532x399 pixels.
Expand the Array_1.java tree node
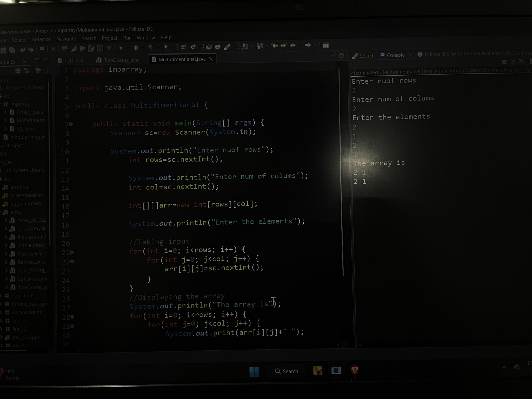pyautogui.click(x=5, y=112)
